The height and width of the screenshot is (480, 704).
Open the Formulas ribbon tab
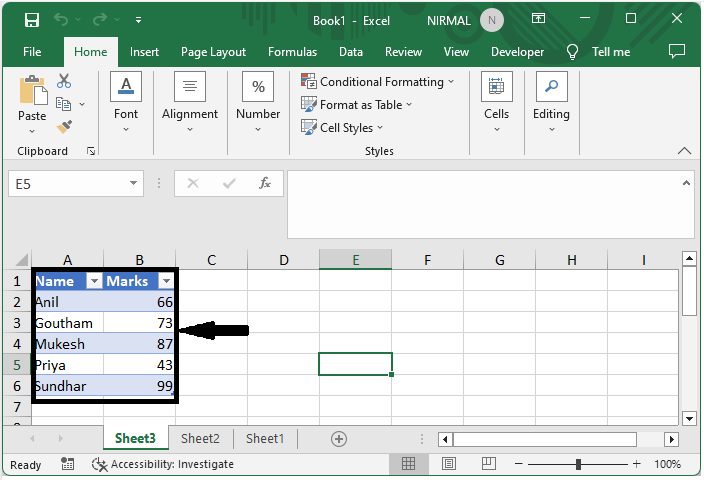coord(292,52)
